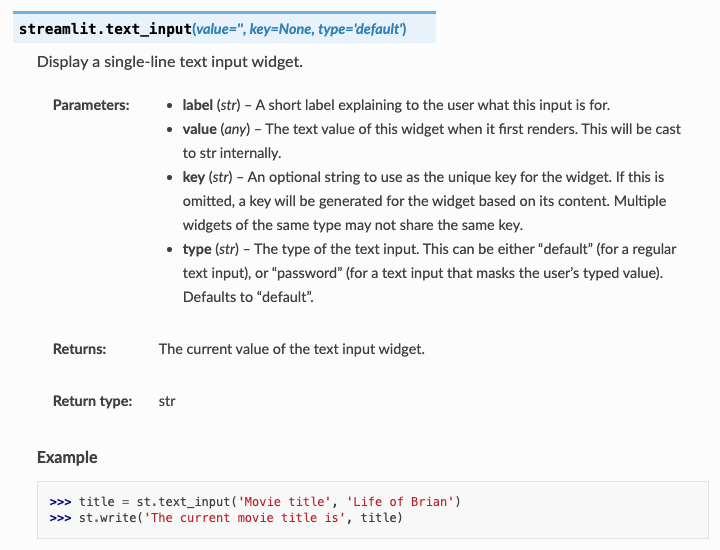Select the bold 'value' parameter name
Screen dimensions: 720x550
199,129
